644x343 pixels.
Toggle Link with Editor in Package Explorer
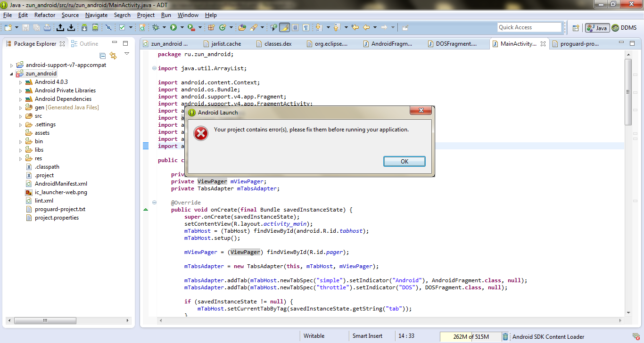click(x=113, y=55)
